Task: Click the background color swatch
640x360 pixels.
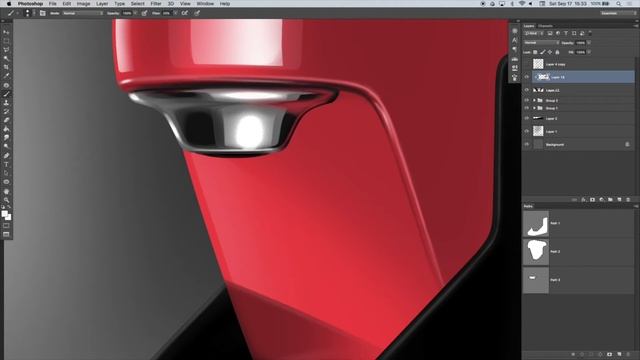Action: click(9, 217)
